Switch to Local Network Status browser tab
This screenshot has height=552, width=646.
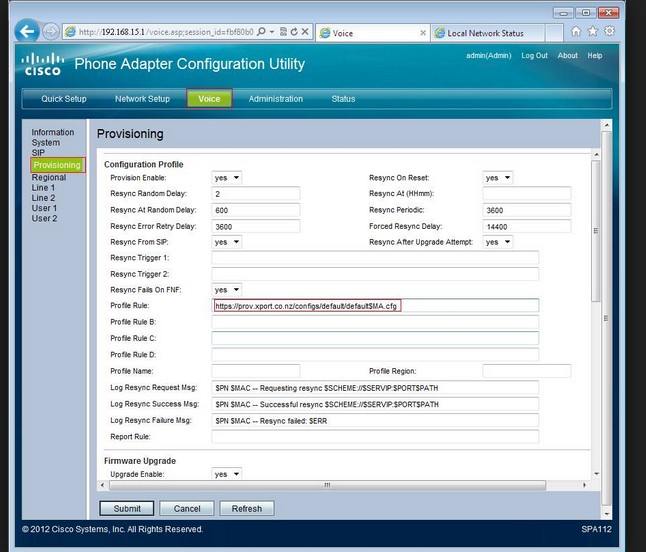(x=488, y=33)
